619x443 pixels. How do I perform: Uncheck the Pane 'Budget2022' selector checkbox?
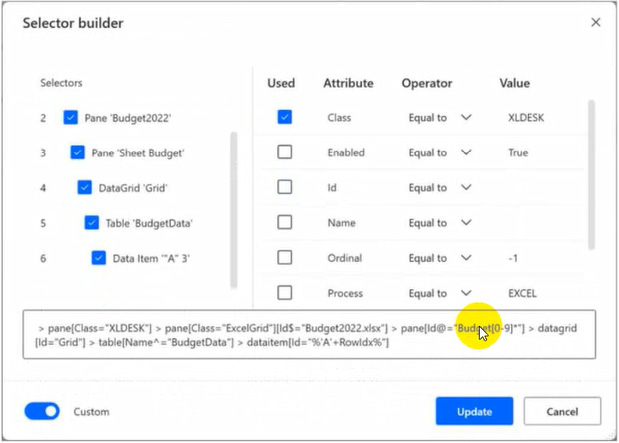coord(71,118)
